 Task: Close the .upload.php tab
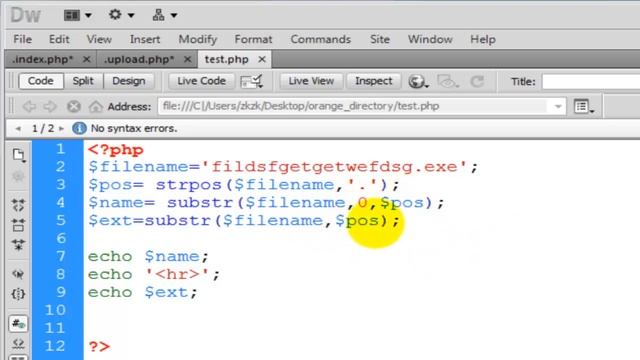coord(187,60)
